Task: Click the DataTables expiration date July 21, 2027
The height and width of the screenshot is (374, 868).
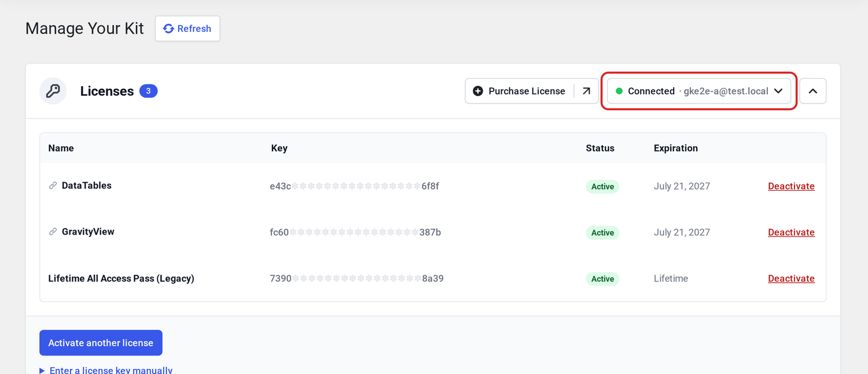Action: [x=682, y=186]
